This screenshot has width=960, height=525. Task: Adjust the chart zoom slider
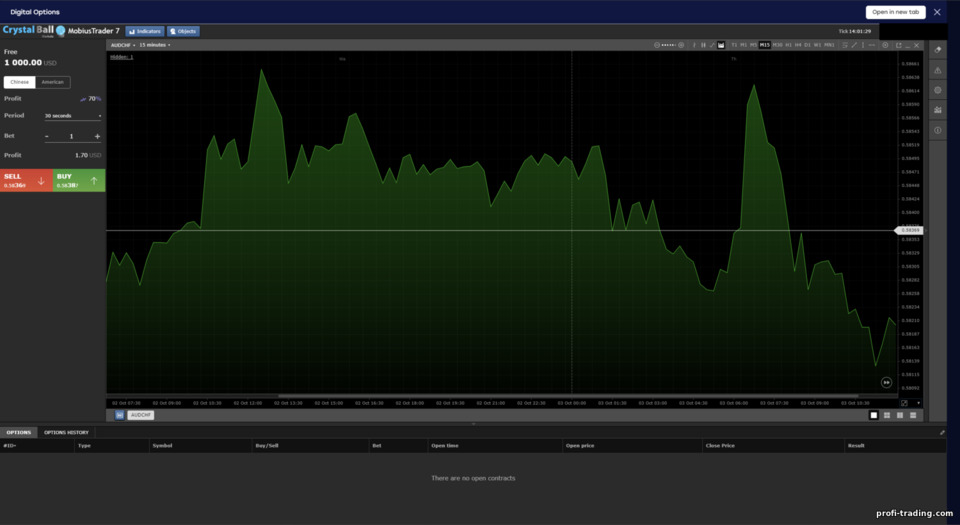[x=669, y=45]
